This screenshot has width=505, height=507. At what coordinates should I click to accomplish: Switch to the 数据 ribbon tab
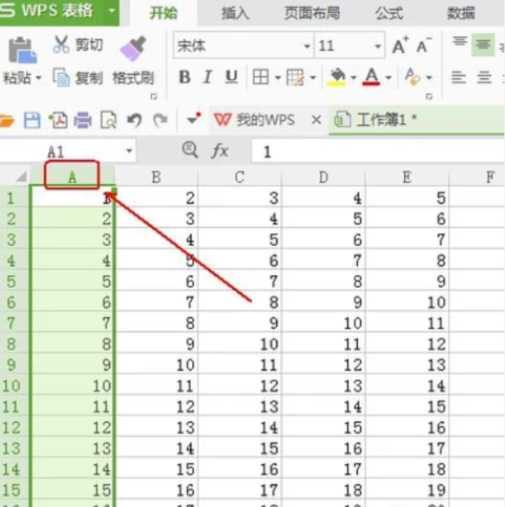(461, 13)
